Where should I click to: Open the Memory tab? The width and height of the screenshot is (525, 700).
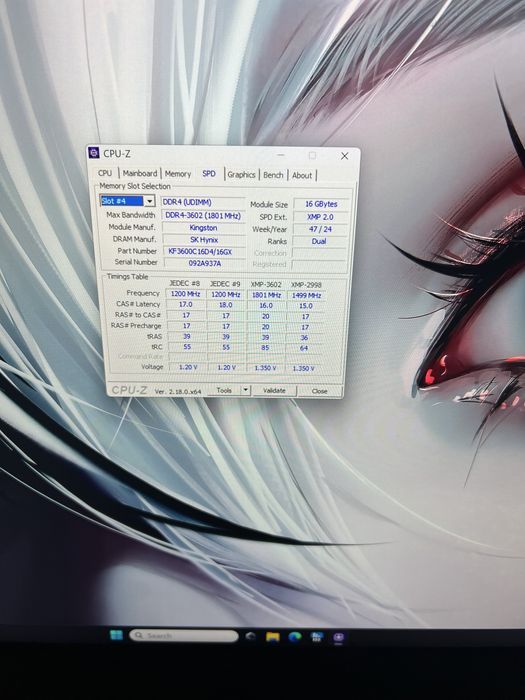[178, 174]
